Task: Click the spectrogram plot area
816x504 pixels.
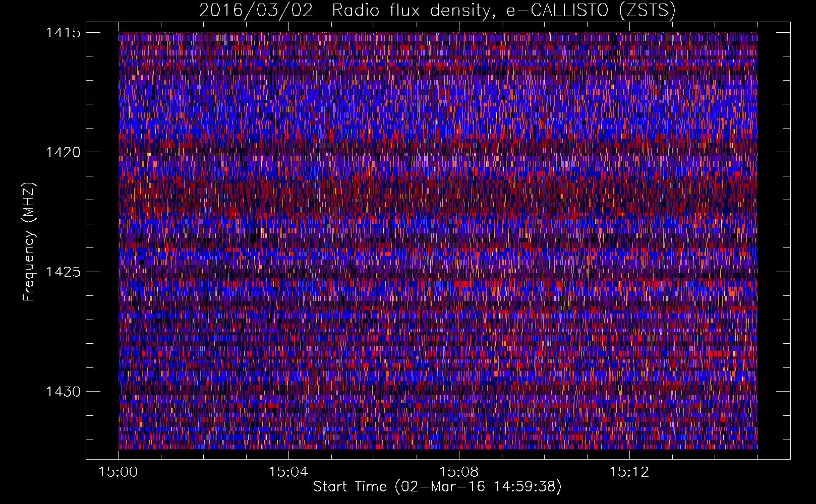Action: [438, 240]
